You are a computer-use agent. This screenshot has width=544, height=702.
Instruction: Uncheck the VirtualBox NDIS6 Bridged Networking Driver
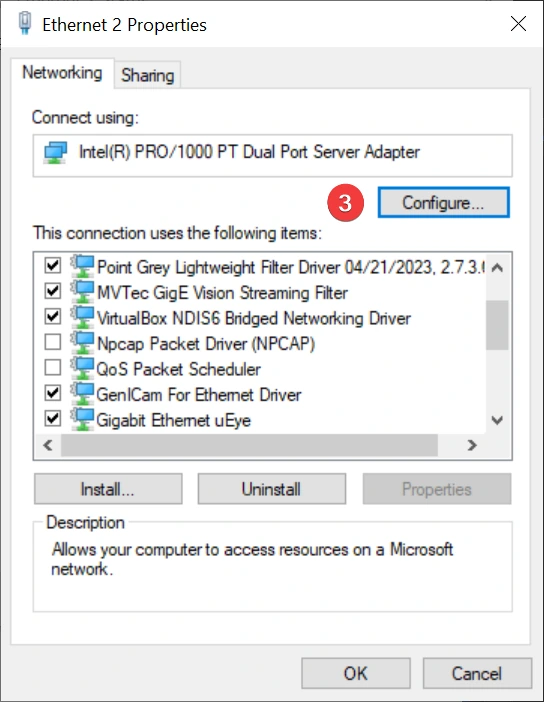tap(53, 317)
